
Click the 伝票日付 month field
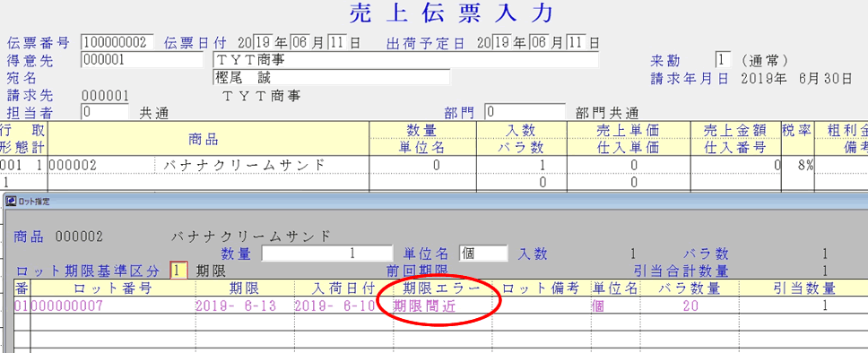(299, 43)
